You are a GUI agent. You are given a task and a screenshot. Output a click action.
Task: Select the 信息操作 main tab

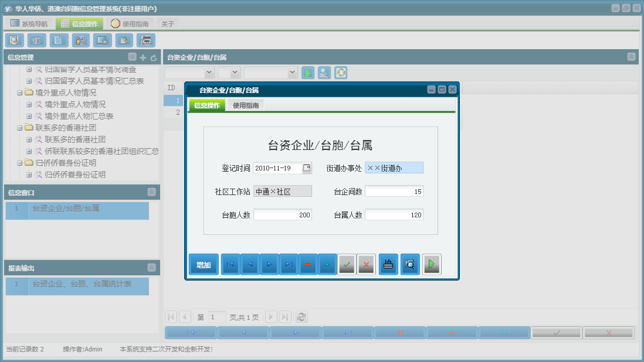79,24
